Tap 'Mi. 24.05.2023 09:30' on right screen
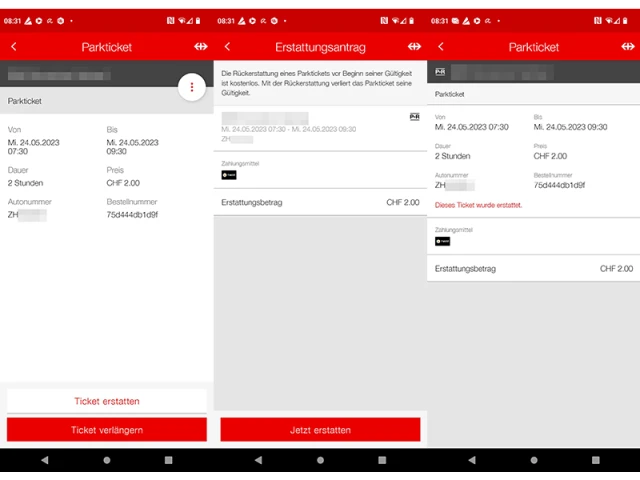640x480 pixels. [x=571, y=127]
